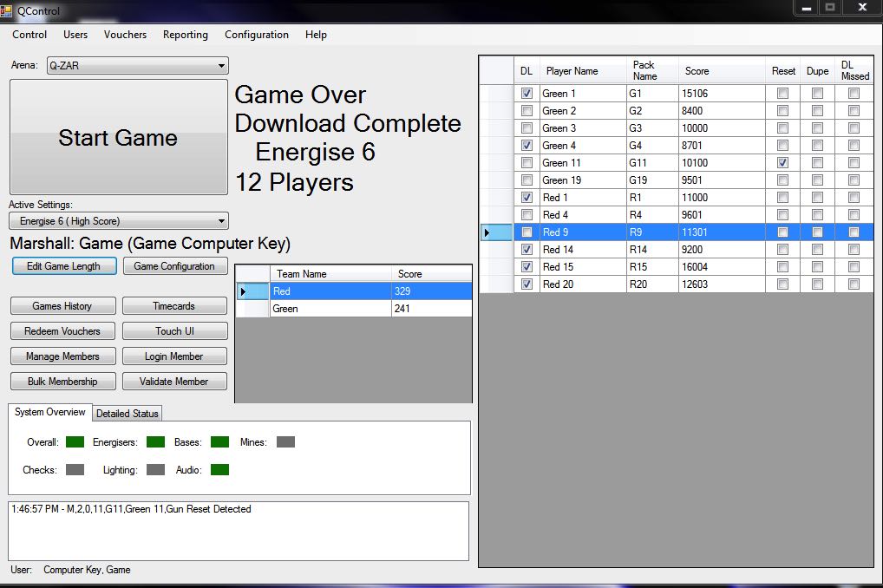Screen dimensions: 883x588
Task: Switch to the Detailed Status tab
Action: (128, 414)
